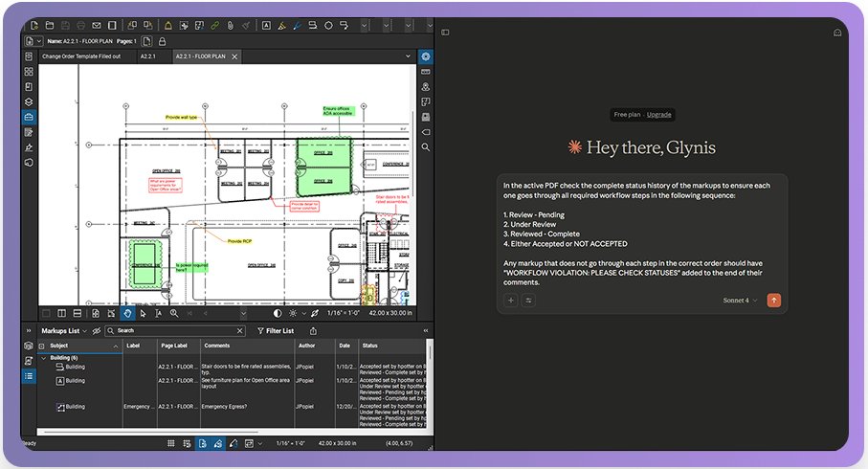Select the Pan hand tool
The width and height of the screenshot is (868, 469).
(x=127, y=313)
